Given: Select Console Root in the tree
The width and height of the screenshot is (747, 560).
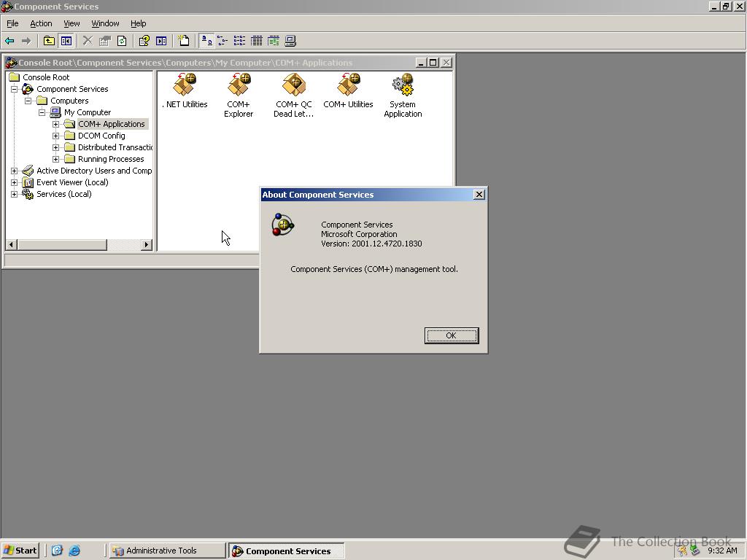Looking at the screenshot, I should pyautogui.click(x=46, y=77).
